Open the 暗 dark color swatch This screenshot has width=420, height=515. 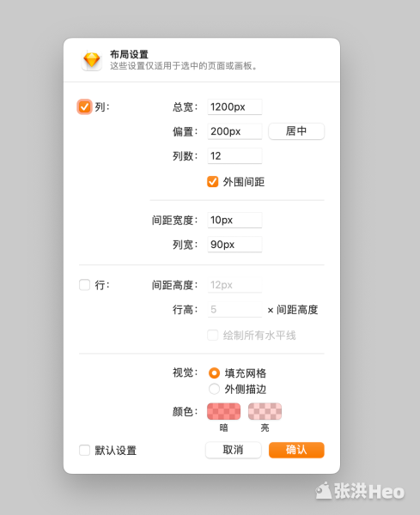point(223,411)
